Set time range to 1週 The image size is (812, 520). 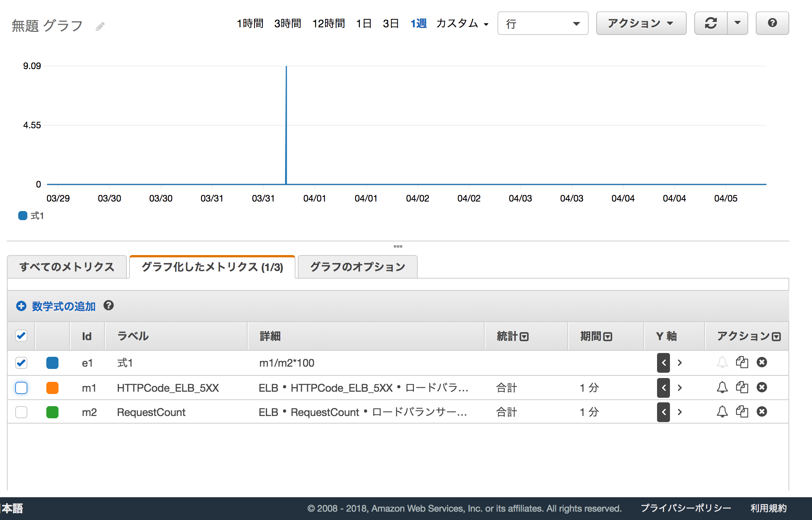click(419, 24)
